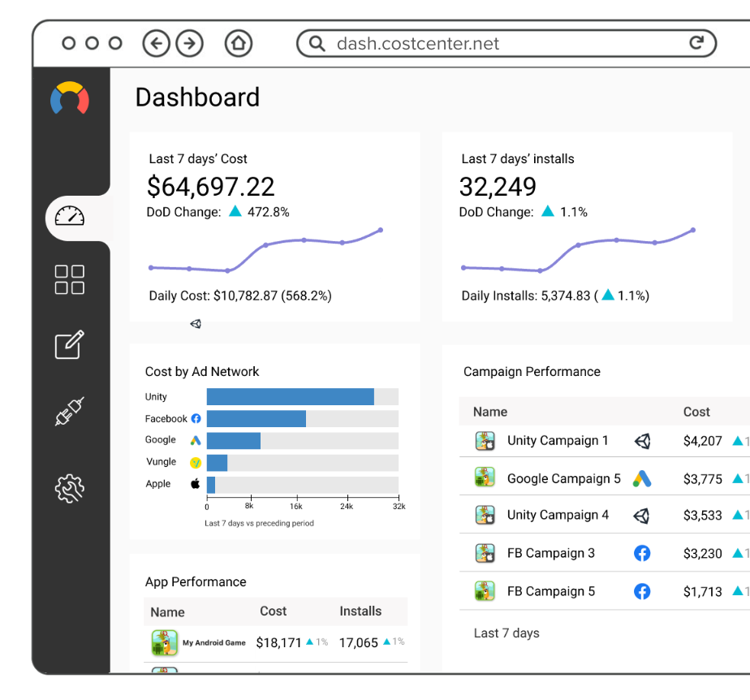
Task: Click last point of installs trend line
Action: point(693,230)
